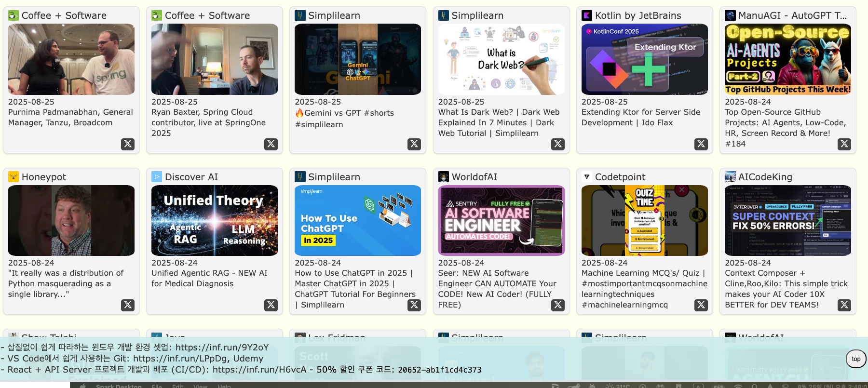The height and width of the screenshot is (388, 868).
Task: Open title 'Machine Learning MCQ's/ Quiz'
Action: [x=644, y=289]
